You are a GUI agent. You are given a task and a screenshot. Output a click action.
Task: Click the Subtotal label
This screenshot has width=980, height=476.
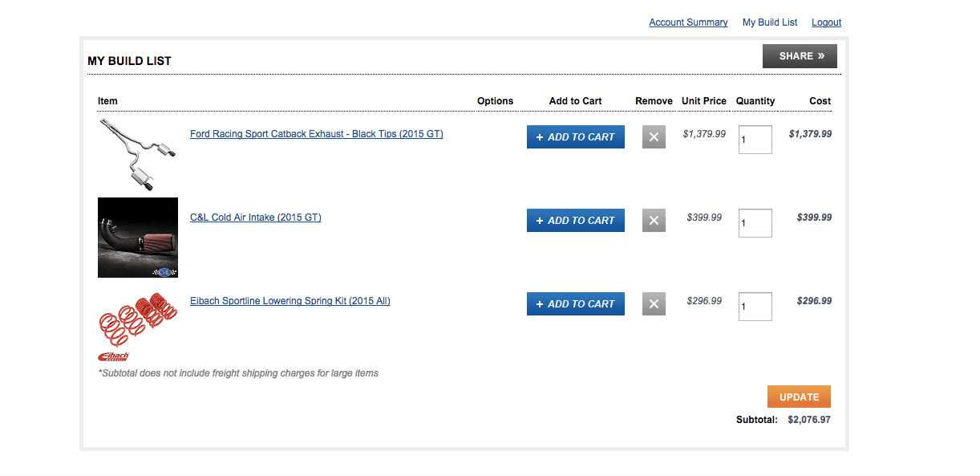click(757, 420)
